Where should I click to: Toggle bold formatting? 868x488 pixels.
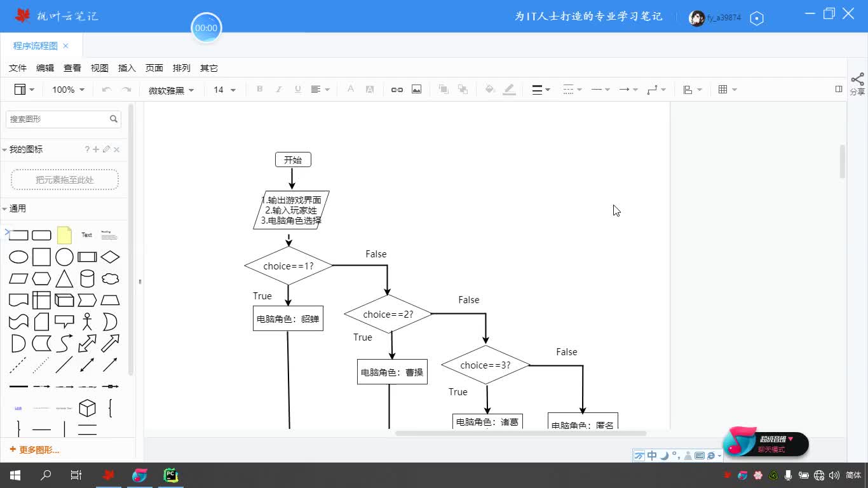[x=259, y=90]
